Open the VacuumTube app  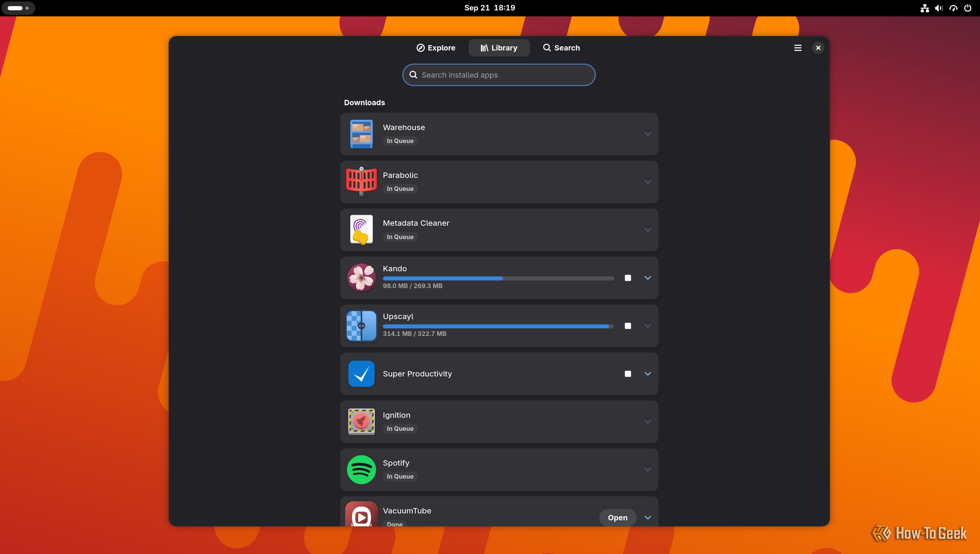(x=617, y=517)
